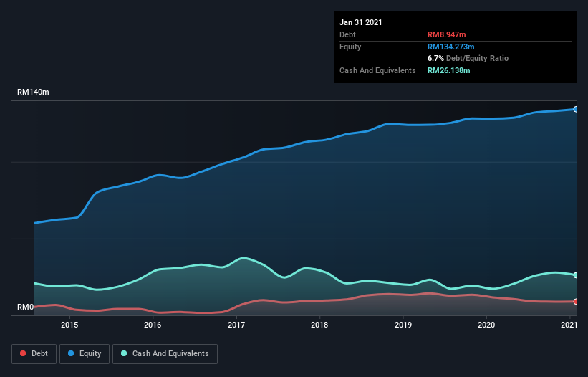This screenshot has width=588, height=377.
Task: Click the Equity label in tooltip
Action: pyautogui.click(x=350, y=47)
